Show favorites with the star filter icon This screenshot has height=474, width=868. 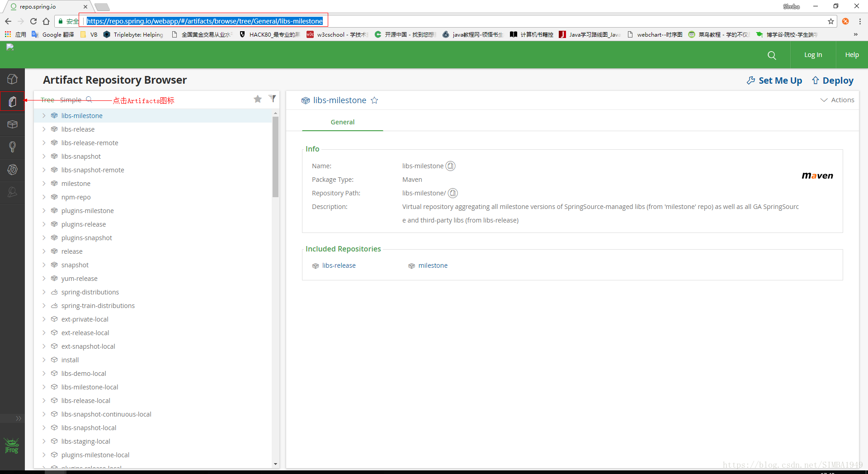click(x=258, y=99)
